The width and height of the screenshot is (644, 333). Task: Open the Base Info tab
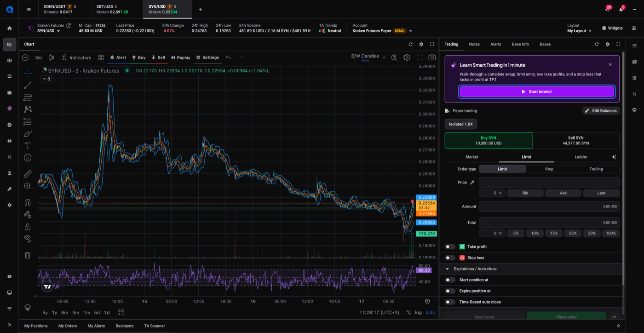520,44
